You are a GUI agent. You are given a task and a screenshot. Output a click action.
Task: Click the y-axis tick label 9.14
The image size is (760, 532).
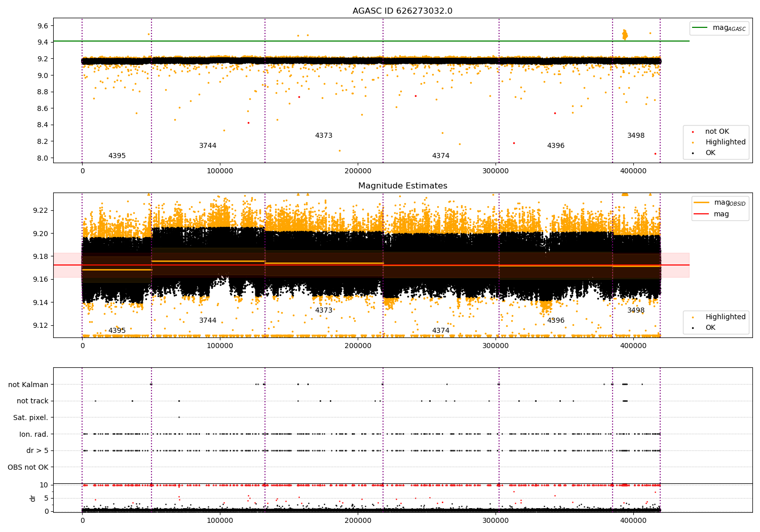pyautogui.click(x=41, y=302)
